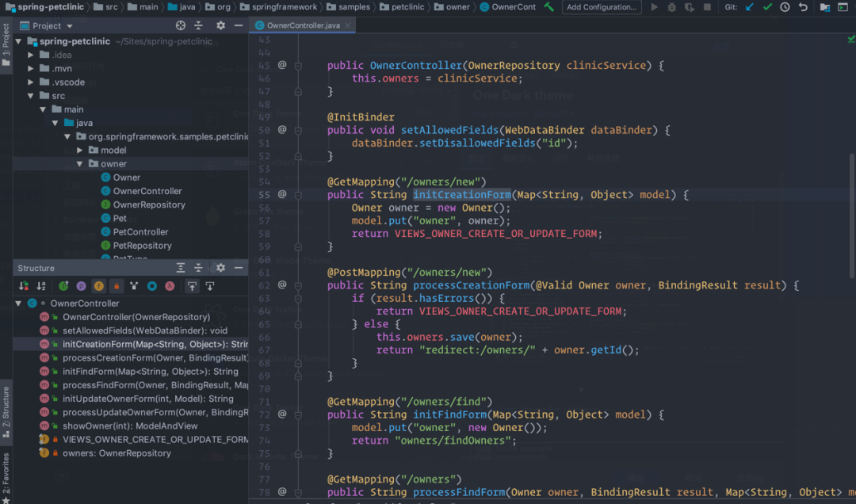Click the run anything icon at the toolbar's right end
The image size is (856, 504).
843,7
